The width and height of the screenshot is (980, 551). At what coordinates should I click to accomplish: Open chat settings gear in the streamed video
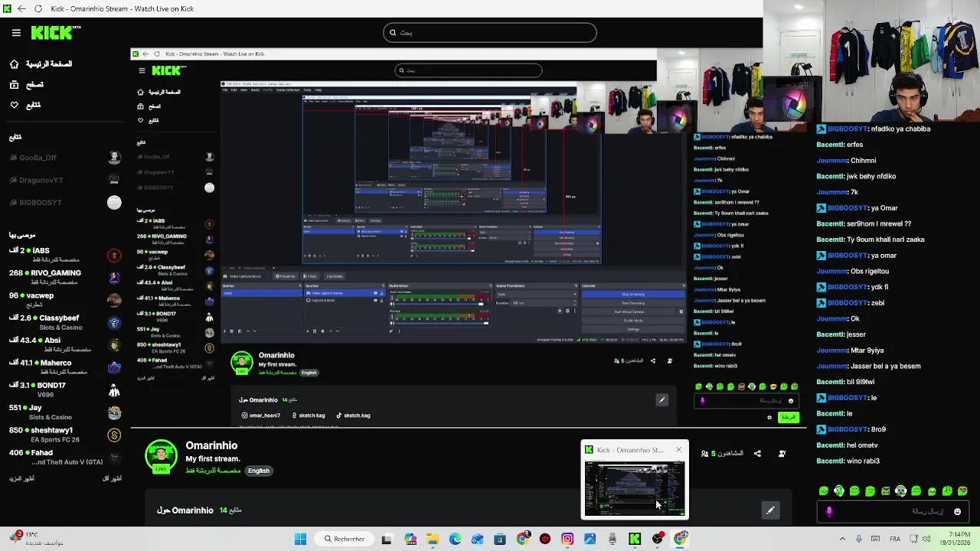coord(769,417)
